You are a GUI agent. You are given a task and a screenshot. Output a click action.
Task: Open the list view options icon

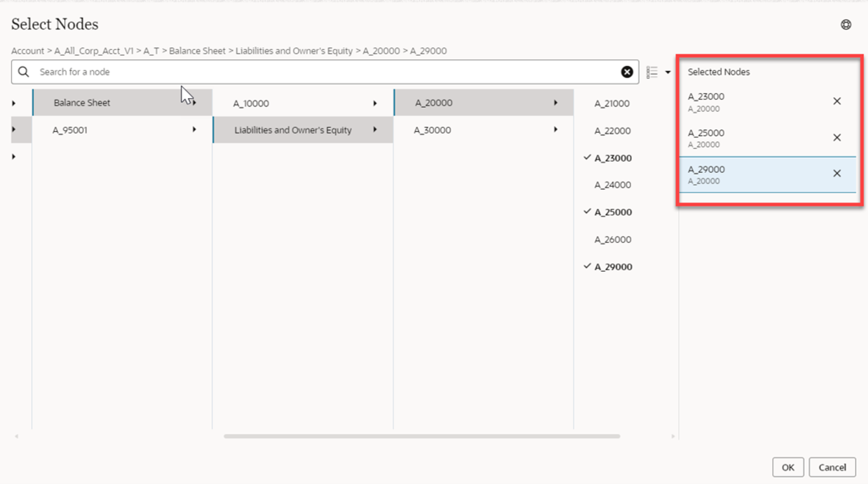pos(652,72)
